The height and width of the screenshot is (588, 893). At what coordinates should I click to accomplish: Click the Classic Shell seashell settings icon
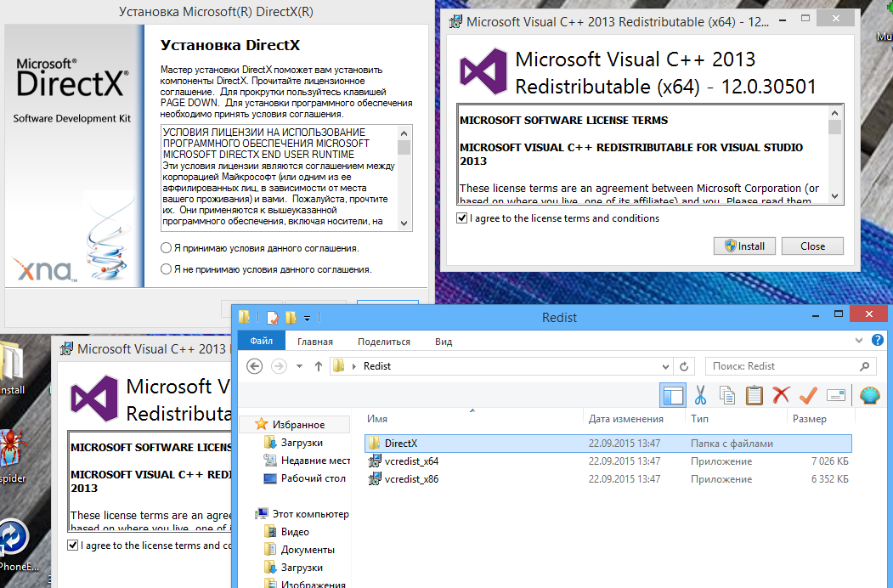click(870, 395)
